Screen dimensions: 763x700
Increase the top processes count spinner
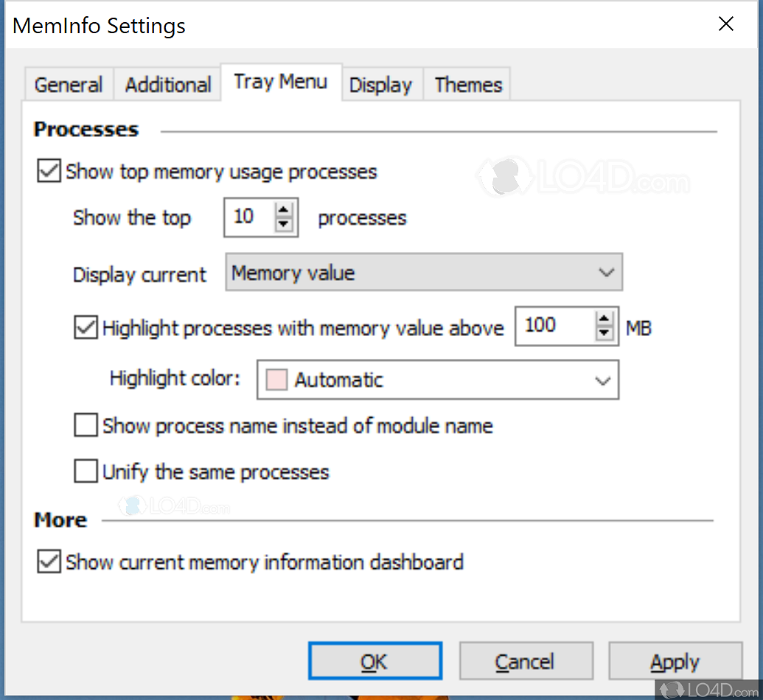(x=284, y=210)
